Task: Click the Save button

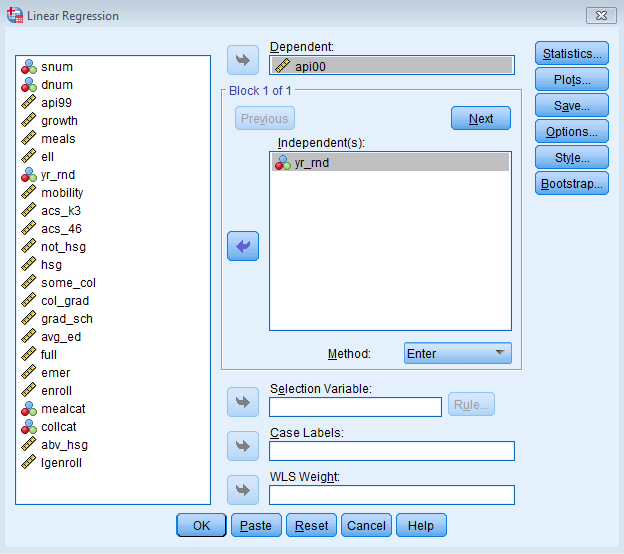Action: coord(572,106)
